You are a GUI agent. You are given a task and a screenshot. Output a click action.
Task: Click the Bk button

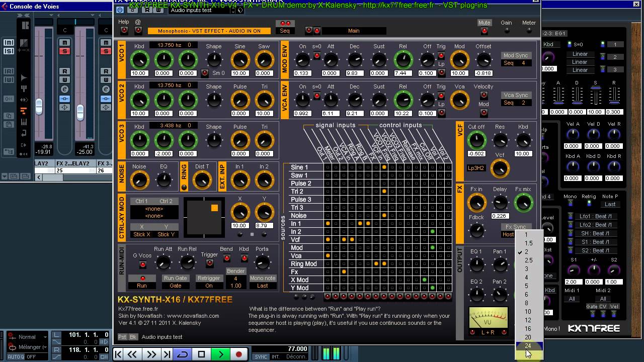[x=133, y=337]
